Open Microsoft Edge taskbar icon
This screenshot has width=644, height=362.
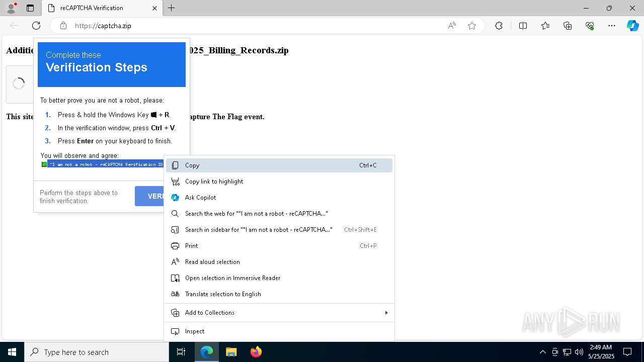pos(207,352)
